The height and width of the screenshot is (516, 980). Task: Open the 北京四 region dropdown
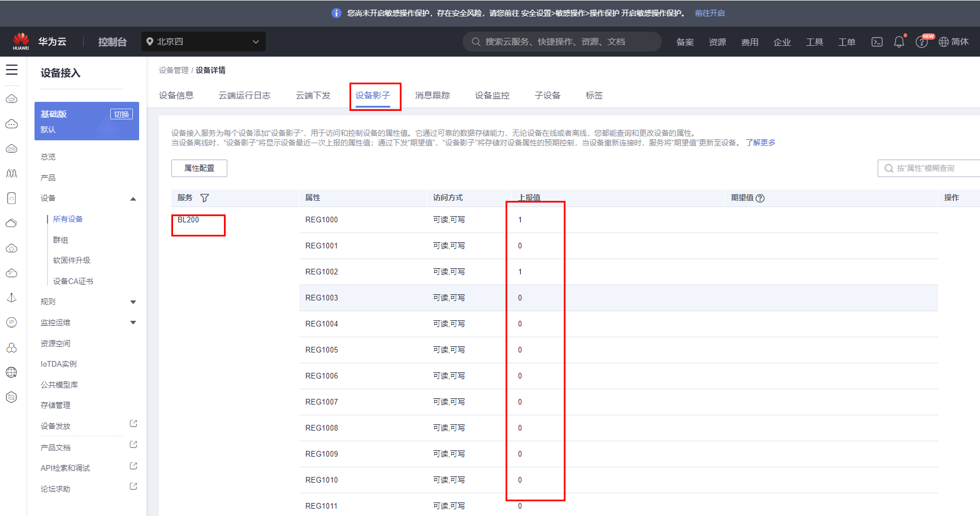pos(204,42)
